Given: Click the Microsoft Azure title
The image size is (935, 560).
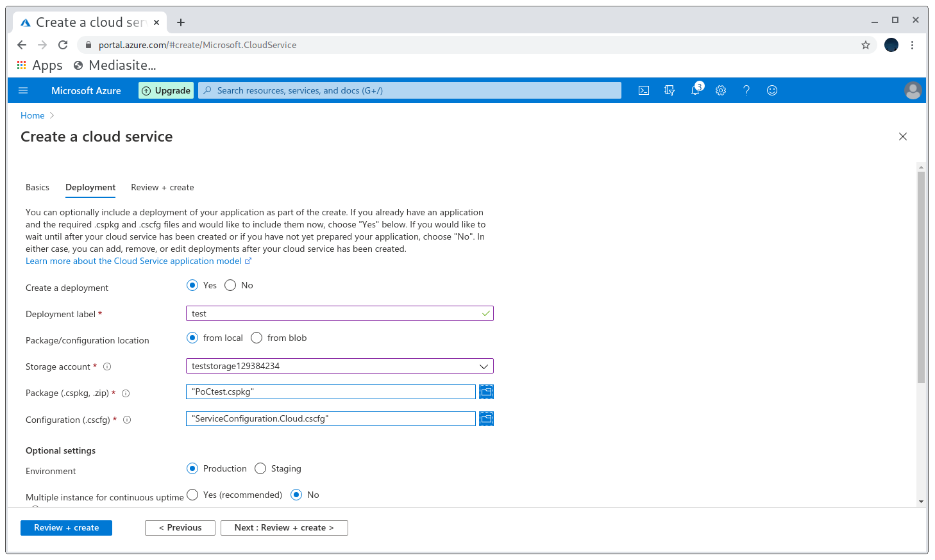Looking at the screenshot, I should (86, 90).
